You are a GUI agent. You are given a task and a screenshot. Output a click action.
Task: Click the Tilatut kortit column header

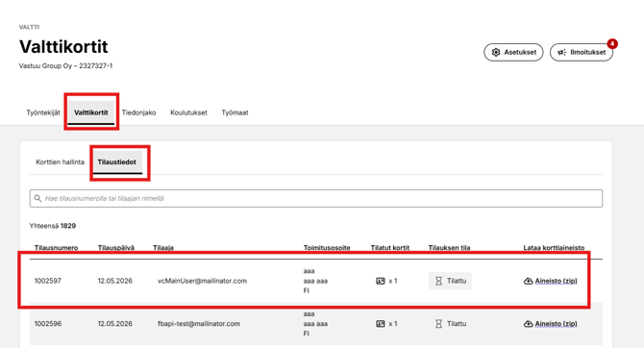390,248
